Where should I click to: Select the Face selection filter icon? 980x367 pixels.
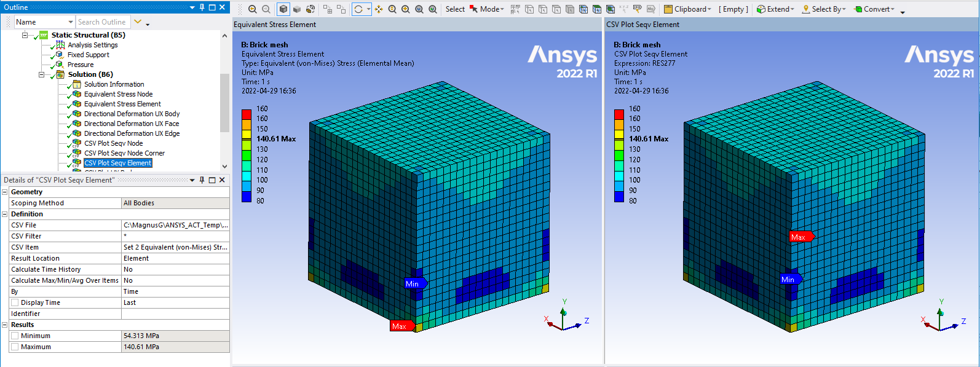click(556, 9)
